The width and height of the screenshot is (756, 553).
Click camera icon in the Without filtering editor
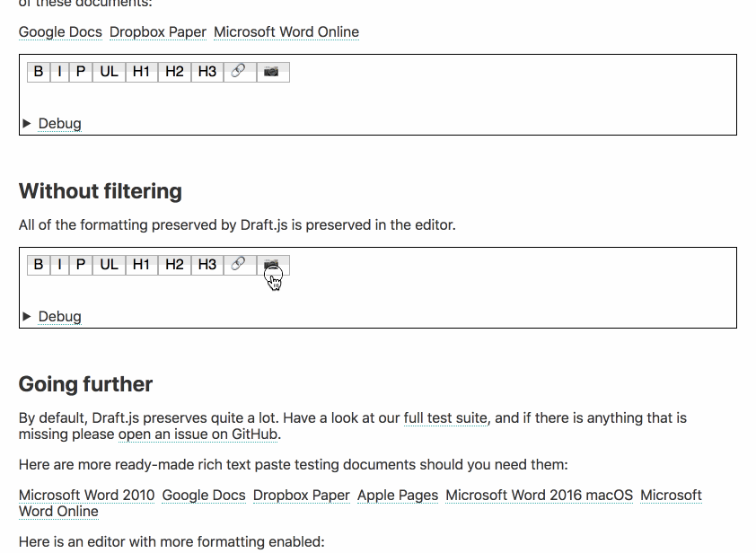(x=273, y=265)
